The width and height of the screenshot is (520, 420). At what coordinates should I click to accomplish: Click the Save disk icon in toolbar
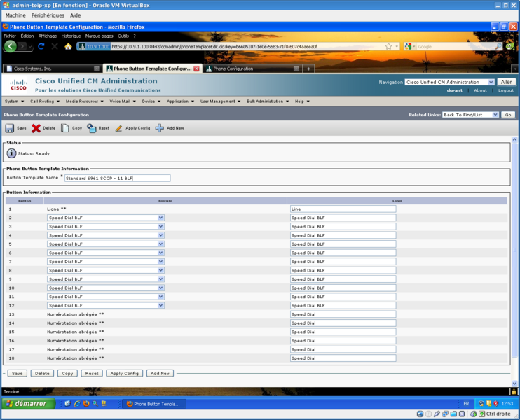[10, 128]
